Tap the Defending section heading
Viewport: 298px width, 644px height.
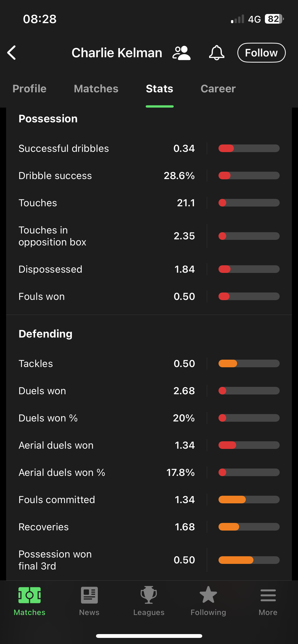(x=46, y=334)
